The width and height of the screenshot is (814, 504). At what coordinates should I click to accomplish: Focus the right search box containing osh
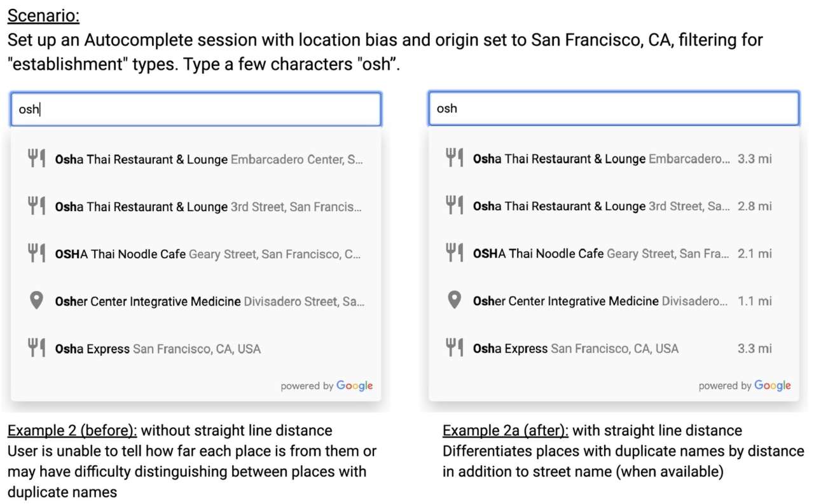pos(614,109)
